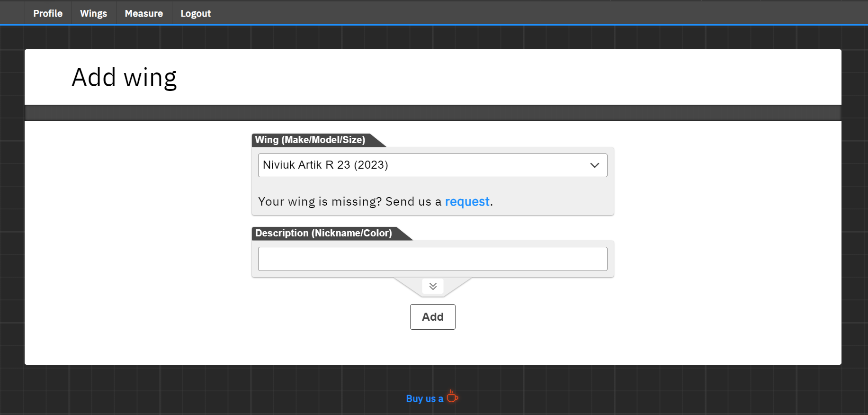Click the dark grid background beside the footer link
This screenshot has height=415, width=868.
coord(616,393)
